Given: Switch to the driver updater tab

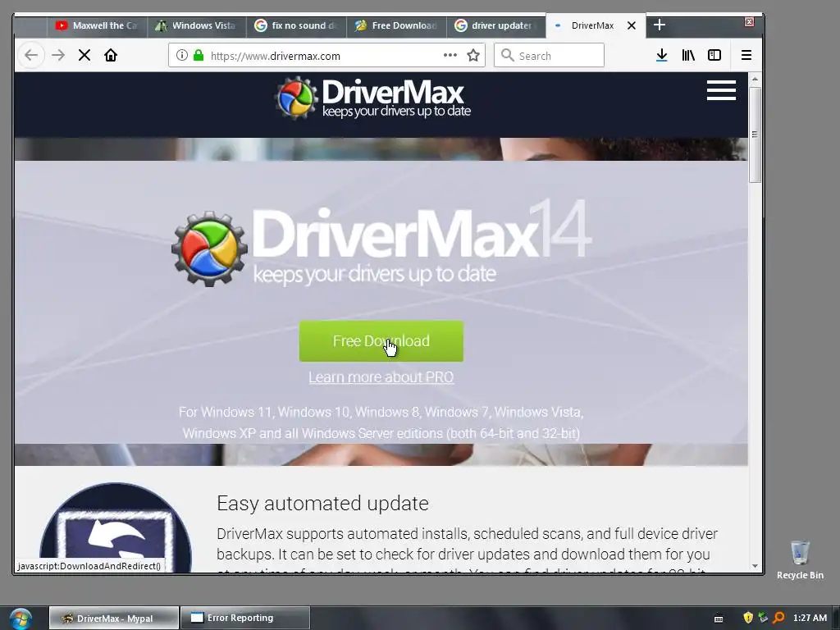Looking at the screenshot, I should click(496, 25).
